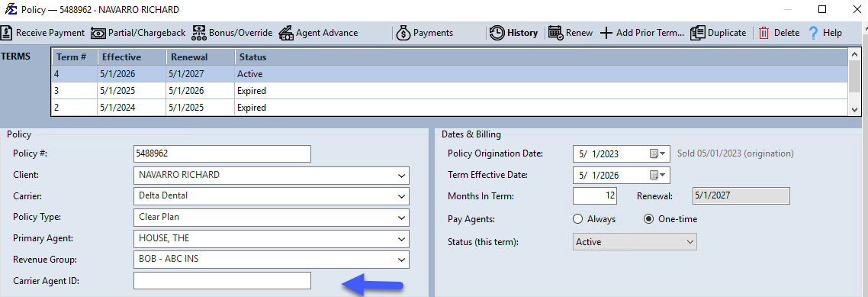The height and width of the screenshot is (297, 868).
Task: Open the Status (this term) dropdown
Action: point(635,242)
